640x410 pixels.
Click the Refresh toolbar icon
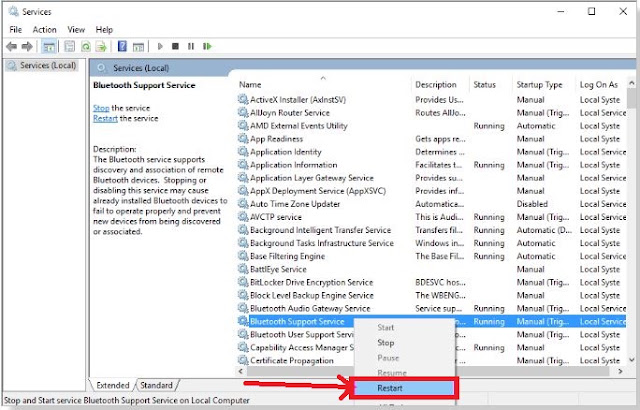tap(86, 47)
